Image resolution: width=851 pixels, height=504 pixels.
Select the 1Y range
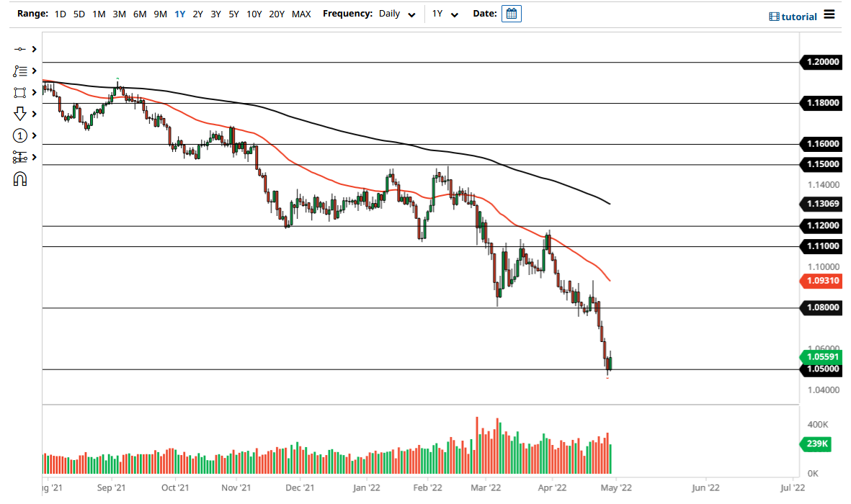coord(179,13)
